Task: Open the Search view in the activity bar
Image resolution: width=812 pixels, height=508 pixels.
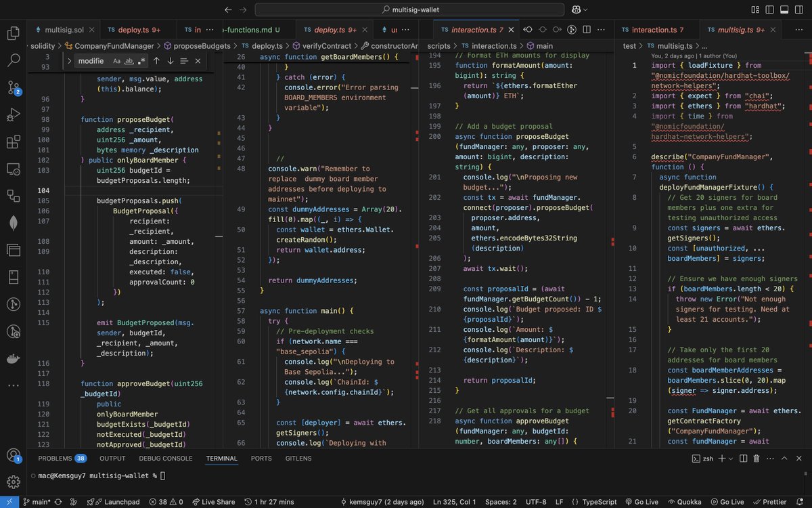Action: click(x=13, y=60)
